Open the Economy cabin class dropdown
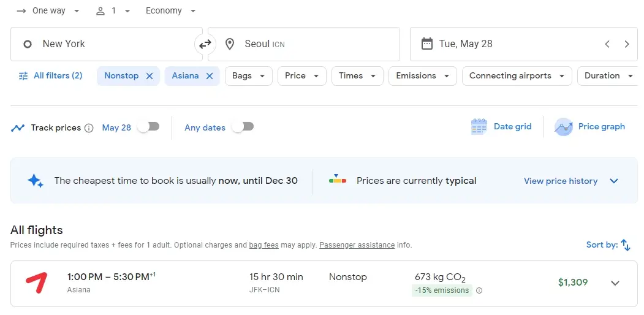Image resolution: width=644 pixels, height=315 pixels. pos(171,11)
